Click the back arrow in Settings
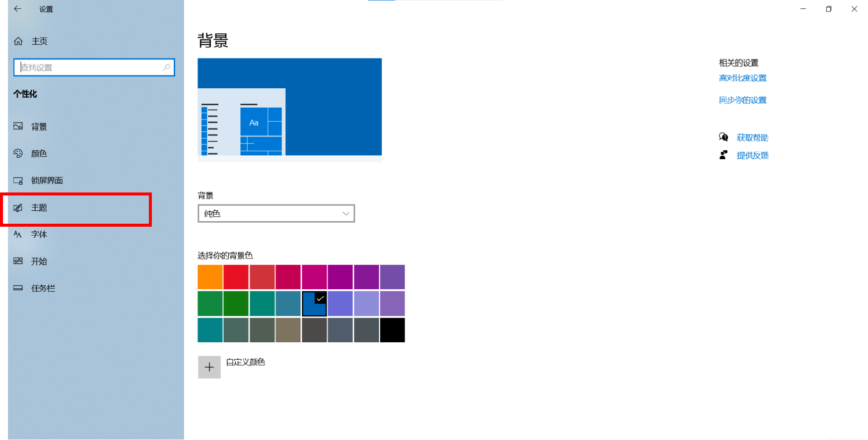Viewport: 868px width, 440px height. tap(17, 9)
